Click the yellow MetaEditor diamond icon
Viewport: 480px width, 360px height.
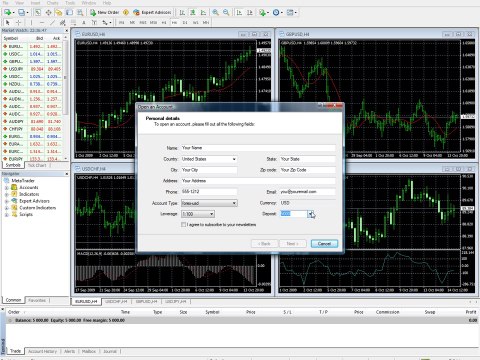coord(126,12)
